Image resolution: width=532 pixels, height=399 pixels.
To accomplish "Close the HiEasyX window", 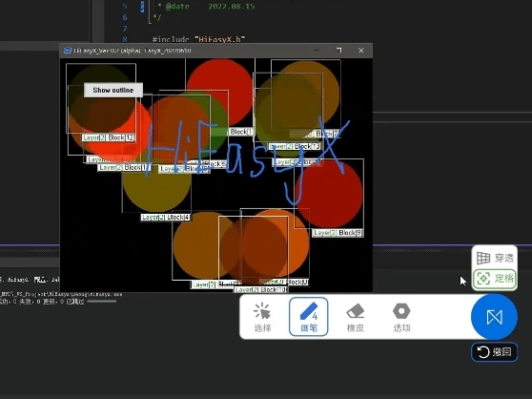I will pos(361,51).
